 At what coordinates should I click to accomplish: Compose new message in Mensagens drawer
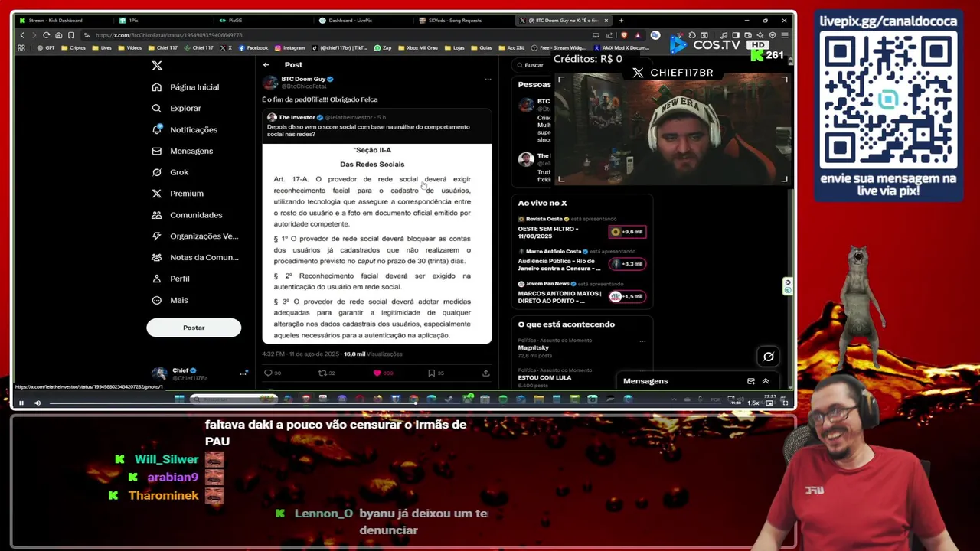click(x=751, y=381)
